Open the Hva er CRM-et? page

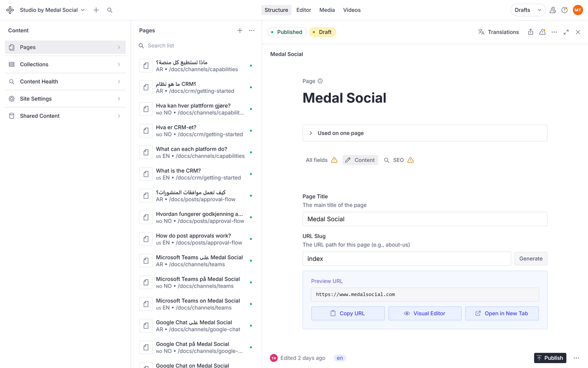pos(196,131)
